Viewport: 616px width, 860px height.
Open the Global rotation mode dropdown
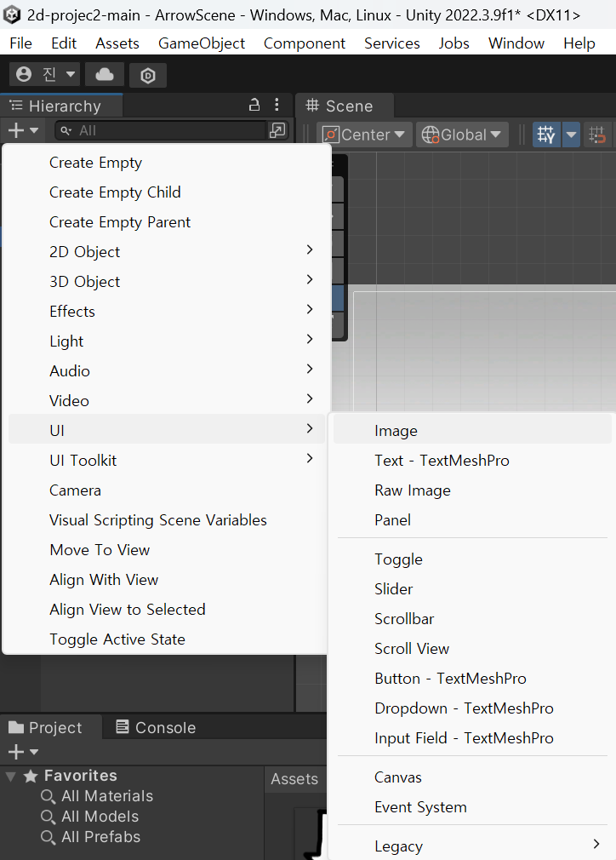(462, 135)
